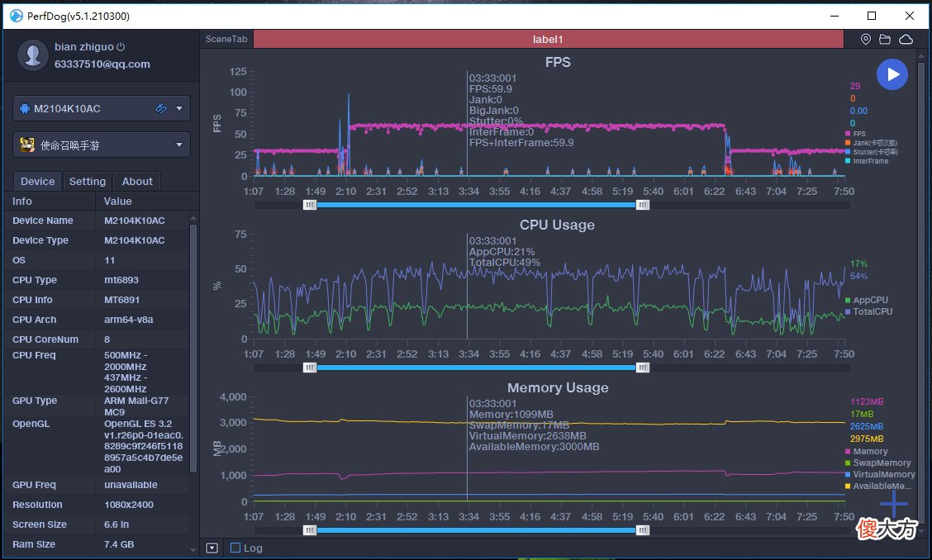Click the wireless link icon beside M2104K10AC
The width and height of the screenshot is (932, 560).
click(161, 108)
